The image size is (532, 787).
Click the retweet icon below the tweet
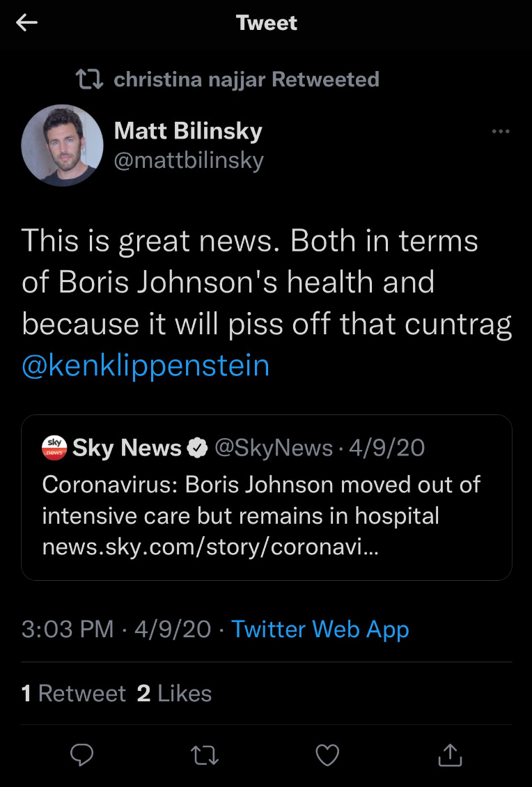pyautogui.click(x=205, y=754)
